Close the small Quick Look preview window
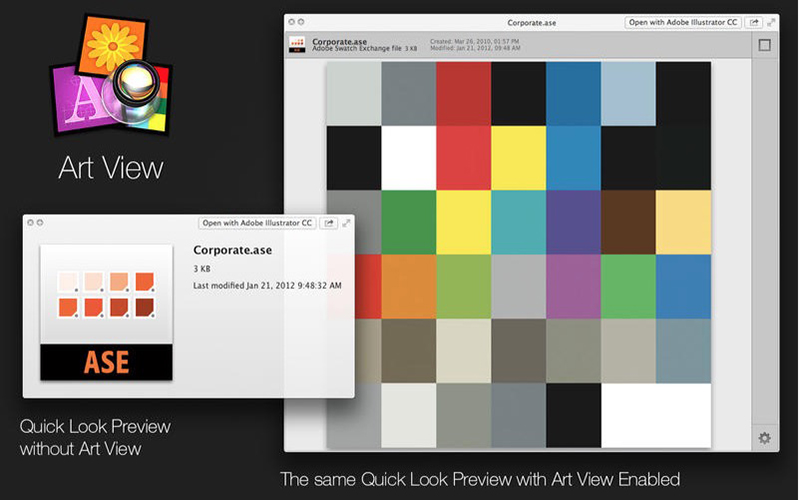 tap(31, 222)
